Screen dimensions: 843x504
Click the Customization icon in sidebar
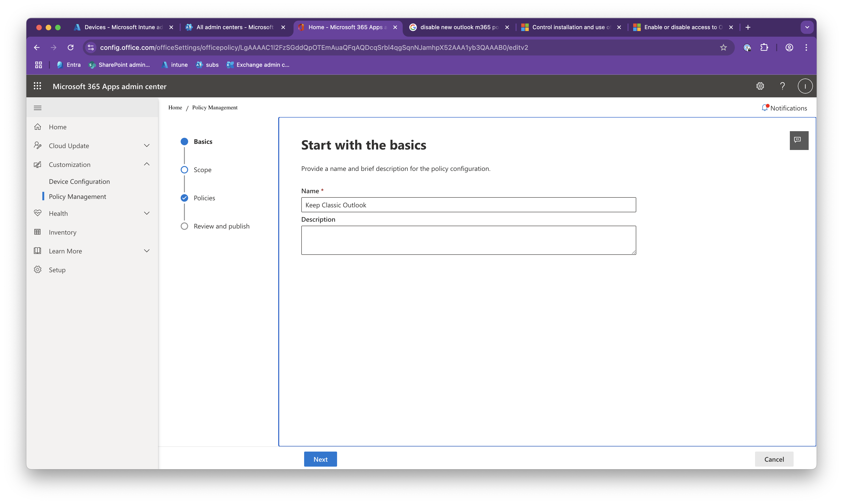pyautogui.click(x=38, y=164)
